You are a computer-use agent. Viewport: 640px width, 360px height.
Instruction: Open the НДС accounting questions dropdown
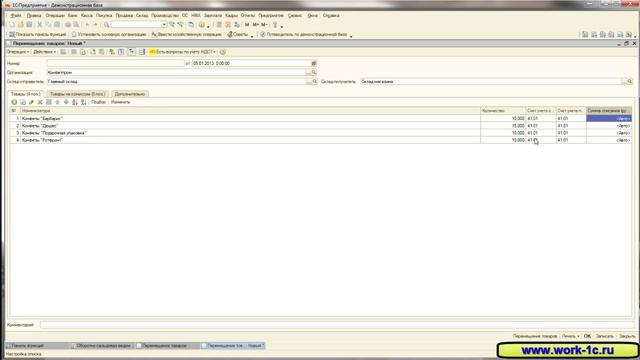tap(182, 52)
